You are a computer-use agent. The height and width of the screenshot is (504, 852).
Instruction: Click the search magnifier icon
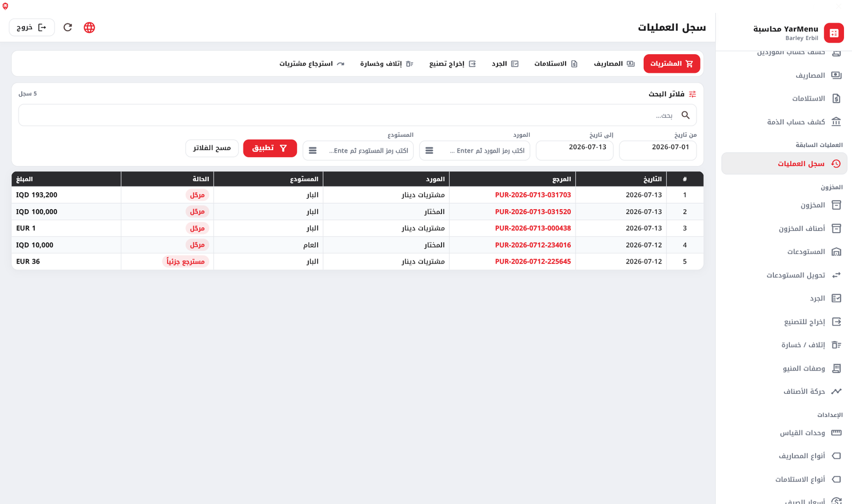click(x=685, y=115)
